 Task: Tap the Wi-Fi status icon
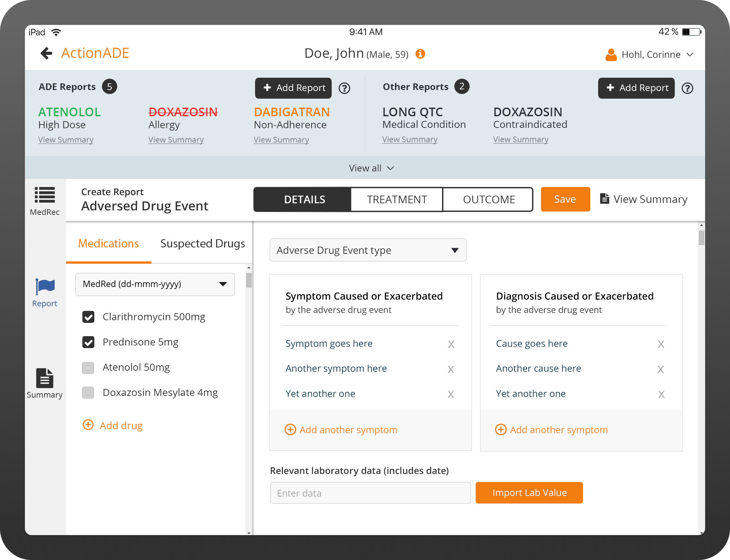[56, 32]
